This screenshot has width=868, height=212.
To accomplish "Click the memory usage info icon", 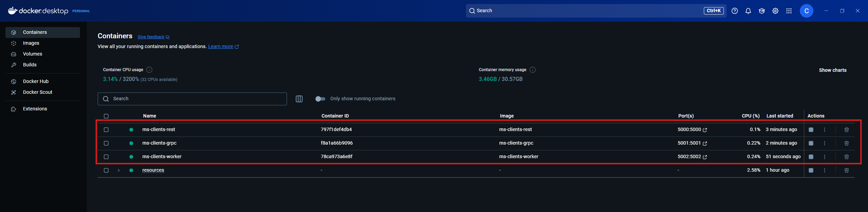I will click(x=533, y=70).
